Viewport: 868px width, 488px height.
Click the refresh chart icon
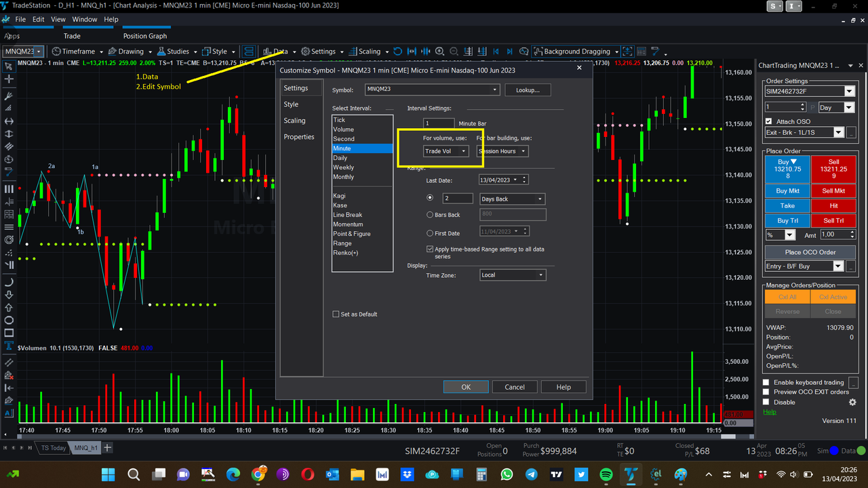tap(398, 52)
